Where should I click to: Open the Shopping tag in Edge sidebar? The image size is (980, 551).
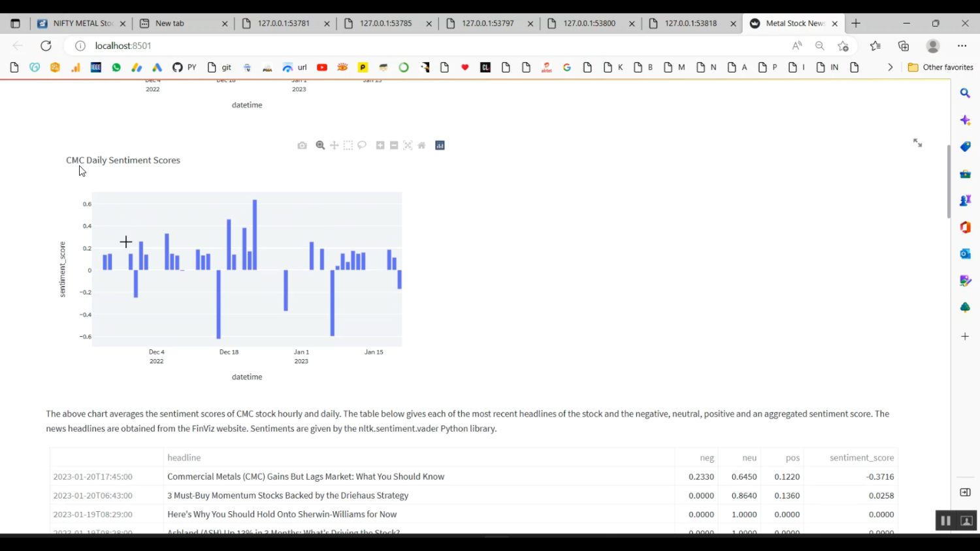pyautogui.click(x=965, y=147)
